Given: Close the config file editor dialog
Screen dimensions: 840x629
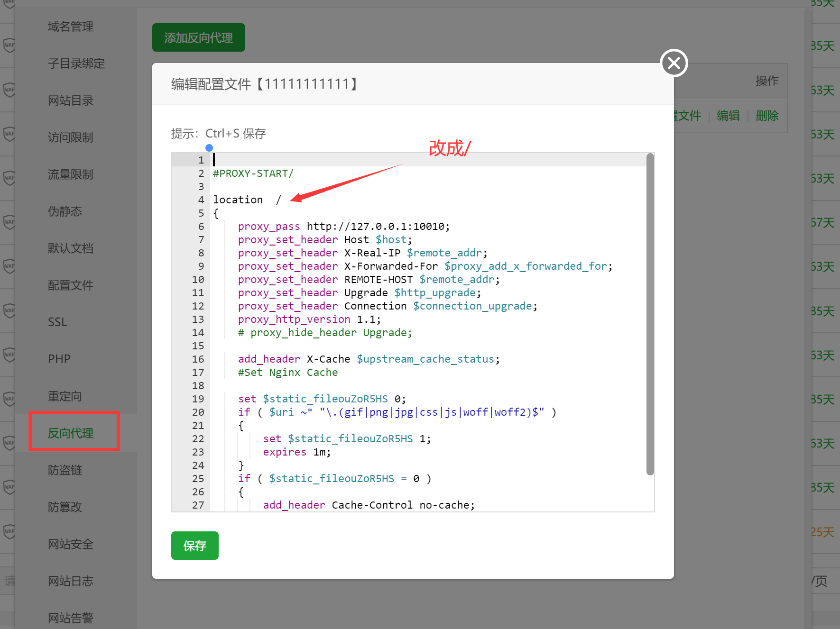Looking at the screenshot, I should [x=674, y=63].
